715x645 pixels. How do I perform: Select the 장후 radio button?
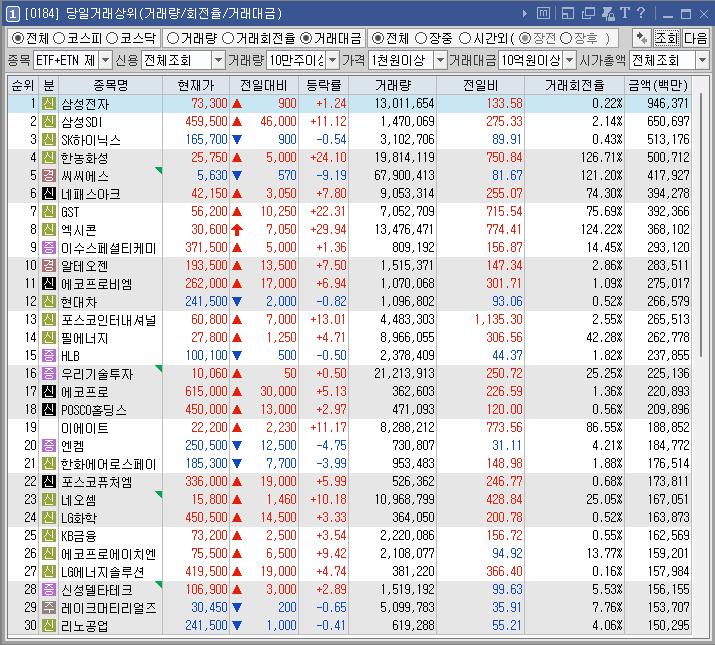[566, 38]
